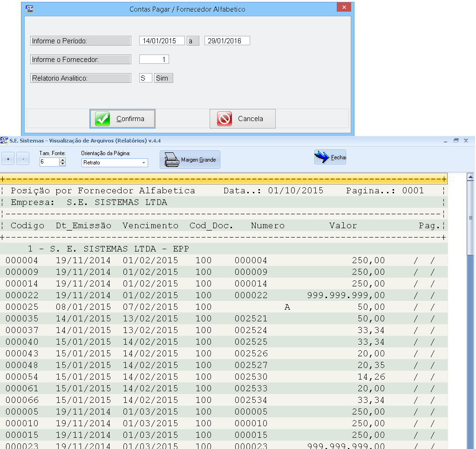Click the S.E. Sistemas viewer window icon
Screen dimensions: 476x449
pyautogui.click(x=4, y=140)
